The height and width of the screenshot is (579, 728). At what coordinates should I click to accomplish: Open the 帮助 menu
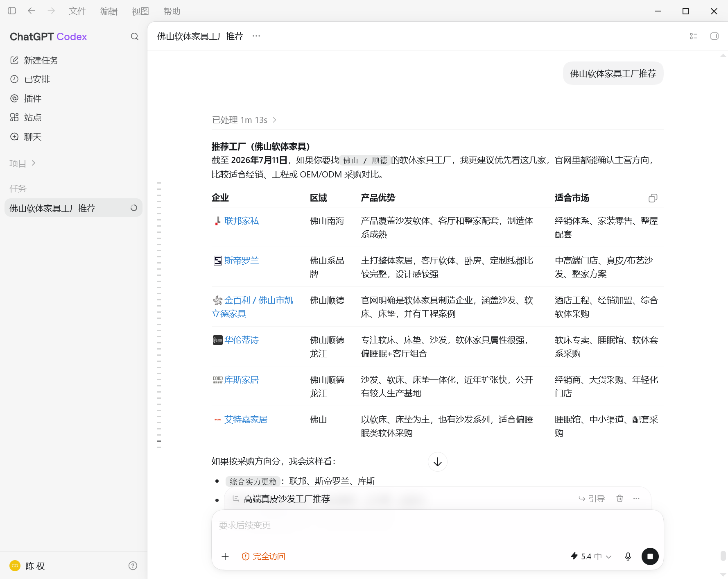pos(172,11)
